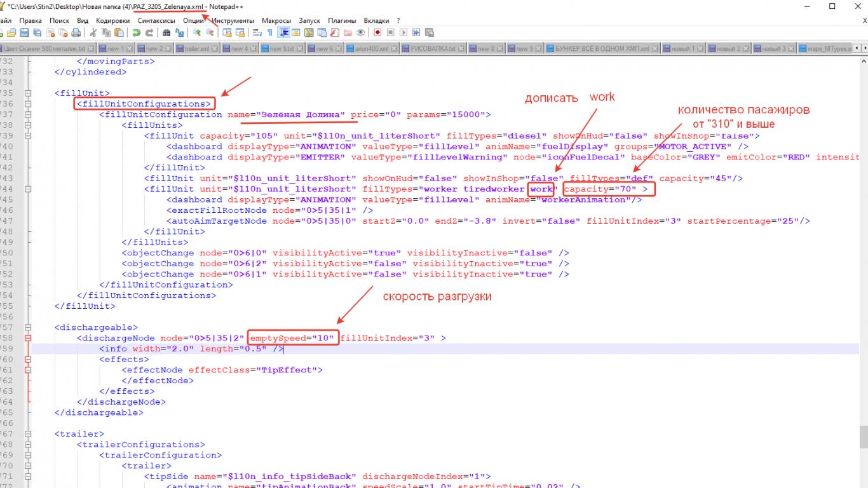
Task: Click the emptySpeed="10" attribute text
Action: 292,338
